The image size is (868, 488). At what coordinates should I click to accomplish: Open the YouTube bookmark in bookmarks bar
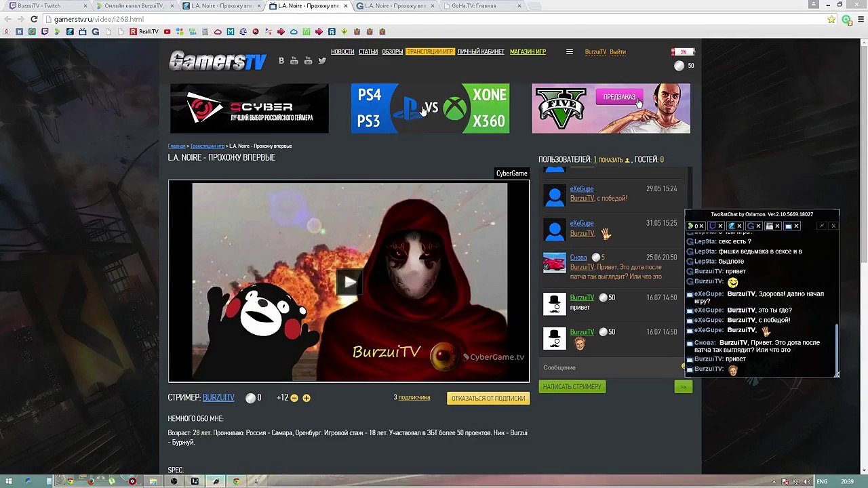pyautogui.click(x=167, y=32)
